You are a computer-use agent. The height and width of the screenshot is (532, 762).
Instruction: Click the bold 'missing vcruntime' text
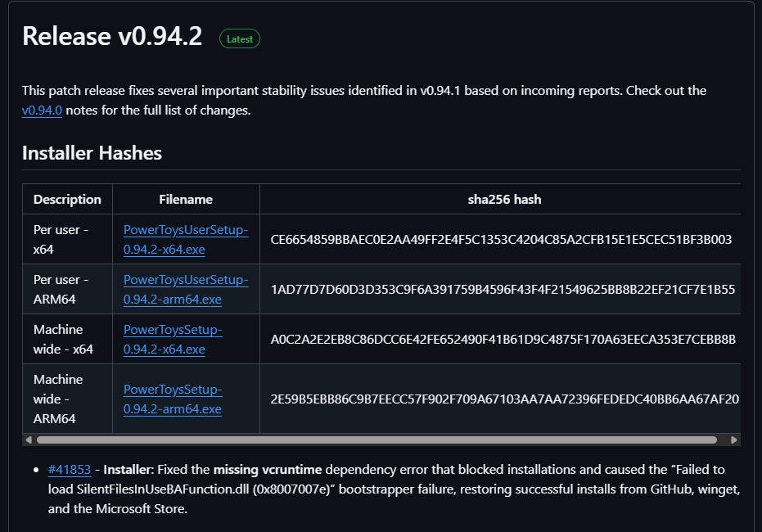(268, 470)
